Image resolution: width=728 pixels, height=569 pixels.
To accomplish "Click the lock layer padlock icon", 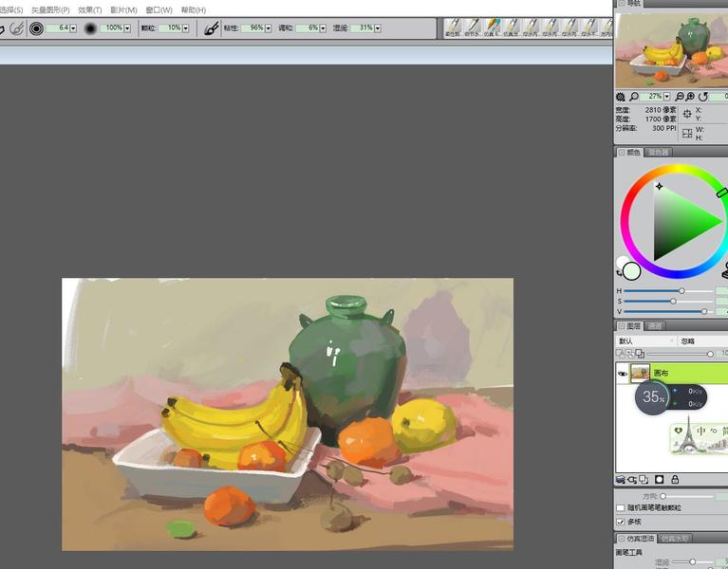I will point(675,480).
